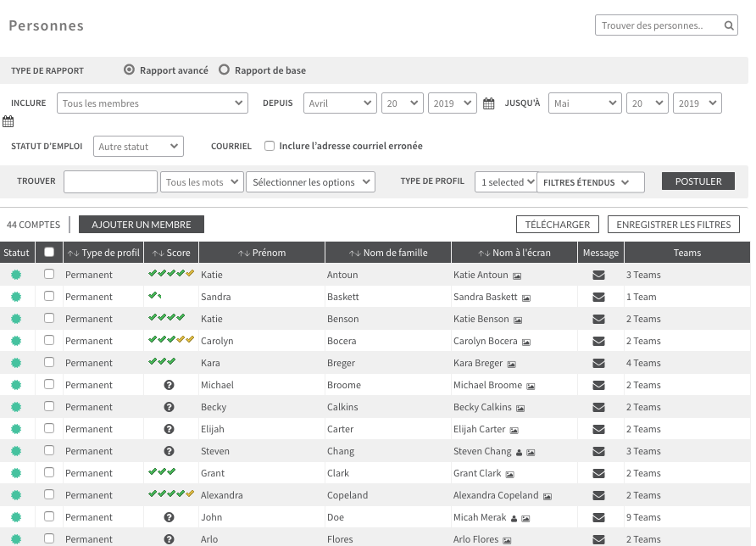Message Kara Breger via envelope icon
The height and width of the screenshot is (546, 756).
click(x=598, y=363)
